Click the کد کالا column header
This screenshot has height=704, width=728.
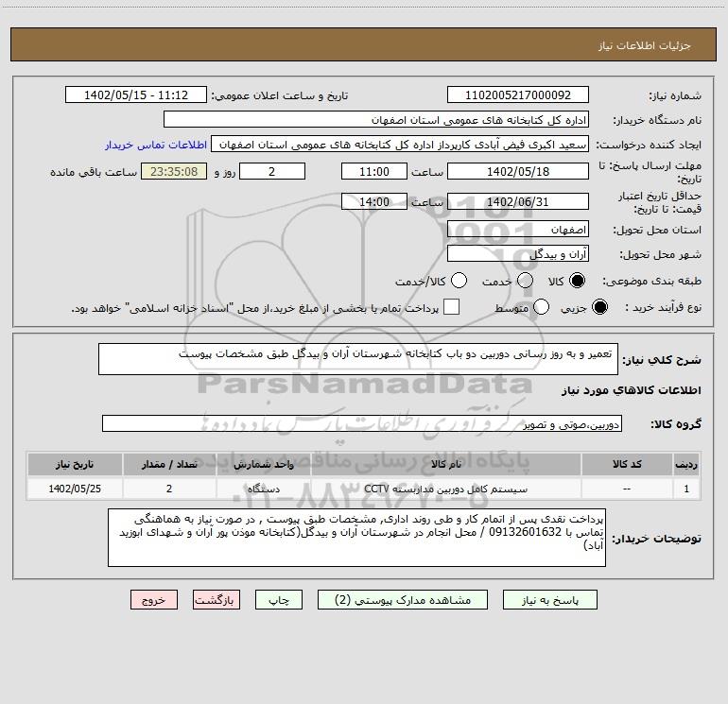point(627,464)
